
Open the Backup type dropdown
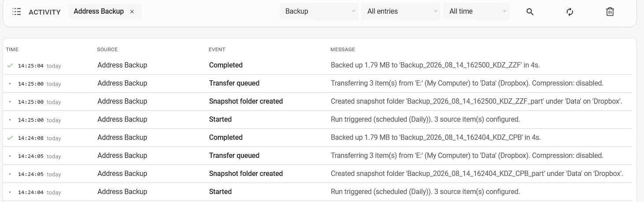click(319, 11)
